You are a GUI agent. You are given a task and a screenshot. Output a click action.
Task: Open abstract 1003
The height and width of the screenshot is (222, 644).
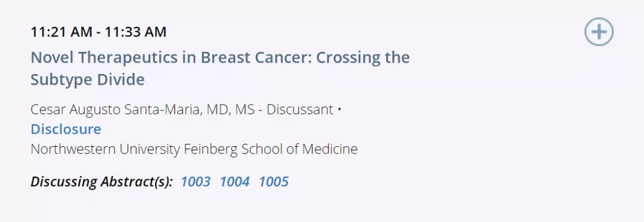tap(196, 181)
